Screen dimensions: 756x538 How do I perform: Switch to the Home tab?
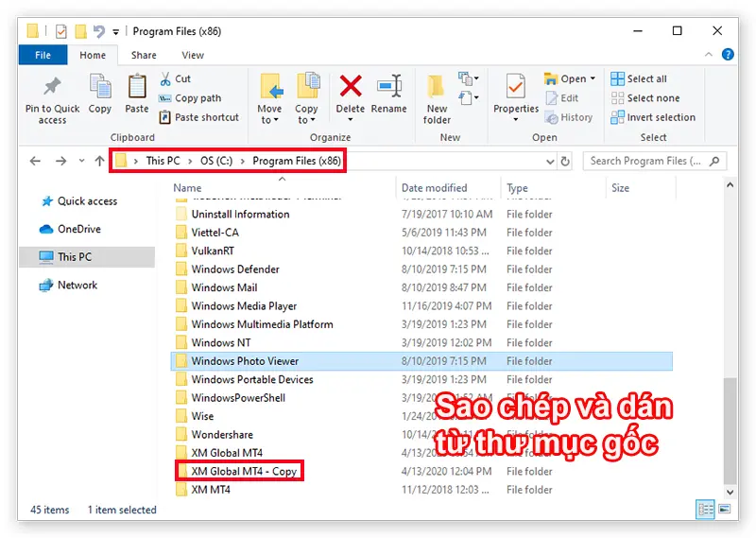pos(93,55)
